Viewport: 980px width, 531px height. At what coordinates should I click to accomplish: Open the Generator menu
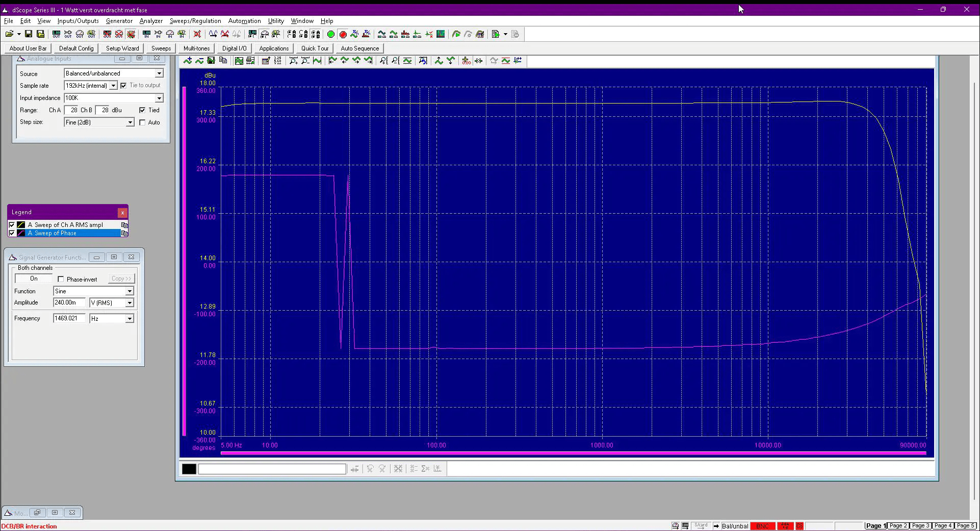click(x=119, y=21)
